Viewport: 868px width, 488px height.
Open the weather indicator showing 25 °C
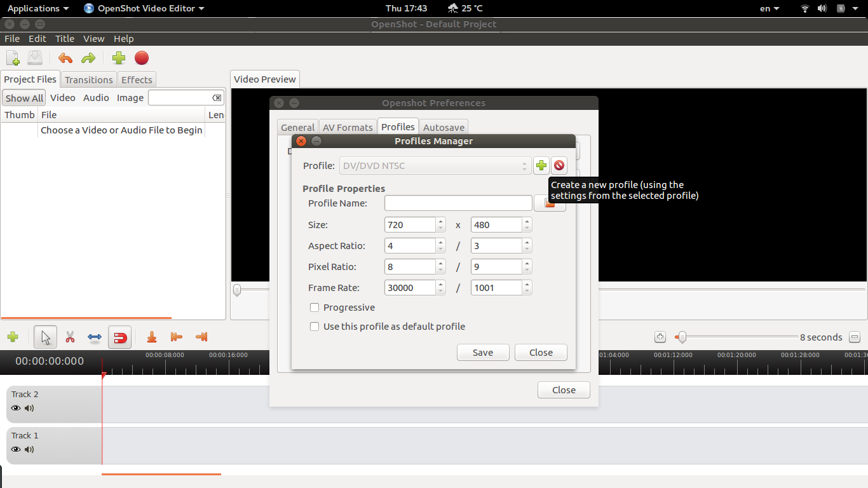[465, 8]
